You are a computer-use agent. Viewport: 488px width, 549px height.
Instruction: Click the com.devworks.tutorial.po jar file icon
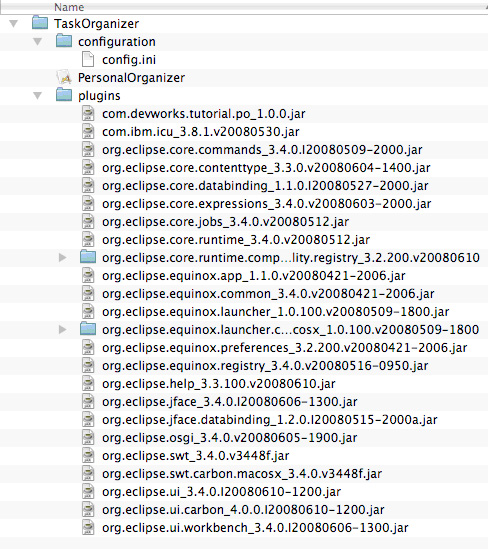coord(88,113)
